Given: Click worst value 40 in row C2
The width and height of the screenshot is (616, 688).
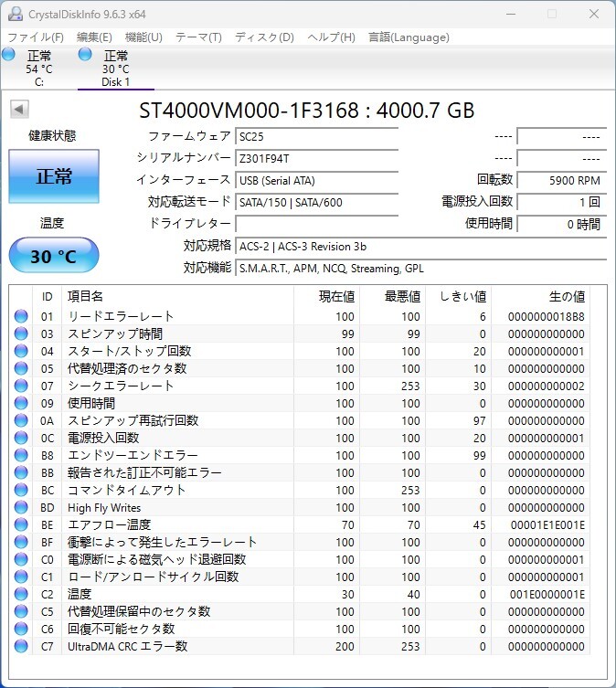Looking at the screenshot, I should click(x=414, y=594).
